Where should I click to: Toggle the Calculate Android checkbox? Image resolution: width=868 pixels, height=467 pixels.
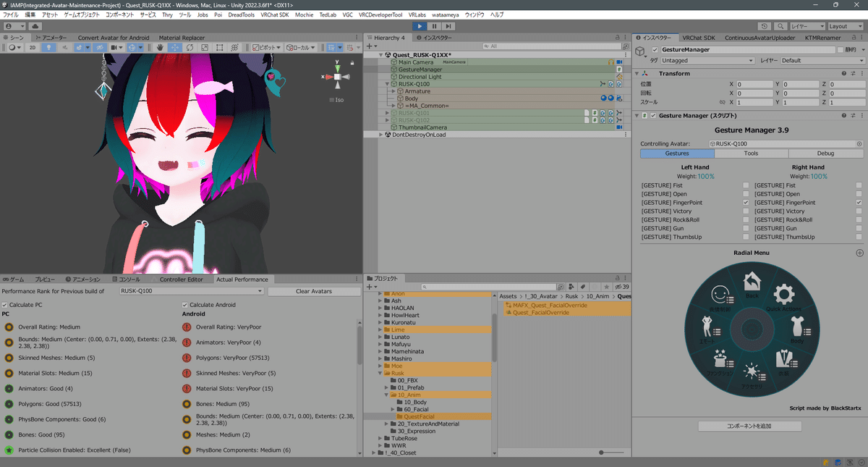(x=185, y=305)
